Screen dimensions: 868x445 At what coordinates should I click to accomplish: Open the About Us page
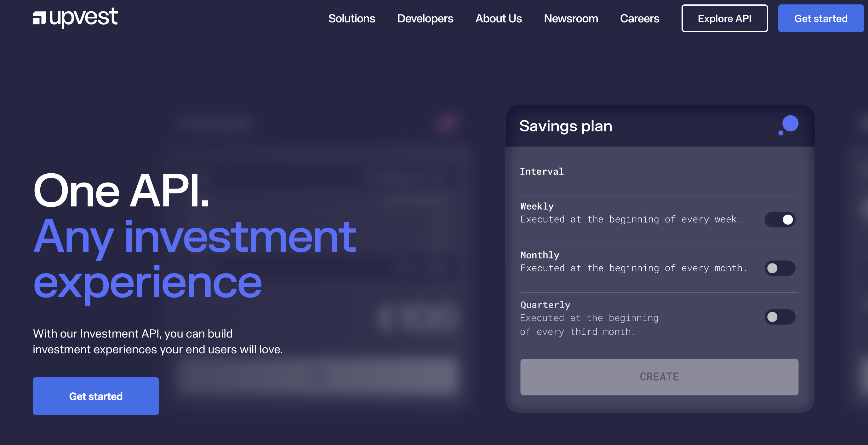pyautogui.click(x=498, y=19)
